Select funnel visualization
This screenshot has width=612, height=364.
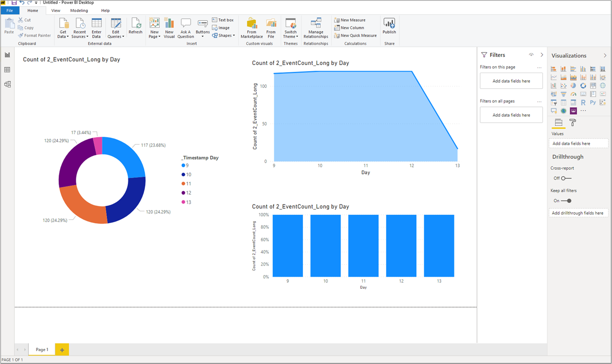tap(563, 94)
